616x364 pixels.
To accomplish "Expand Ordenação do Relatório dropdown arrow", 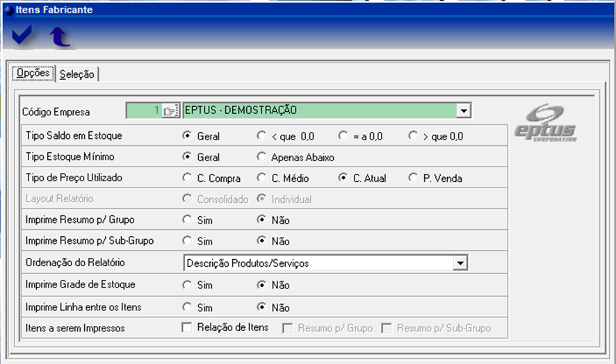I will click(459, 263).
